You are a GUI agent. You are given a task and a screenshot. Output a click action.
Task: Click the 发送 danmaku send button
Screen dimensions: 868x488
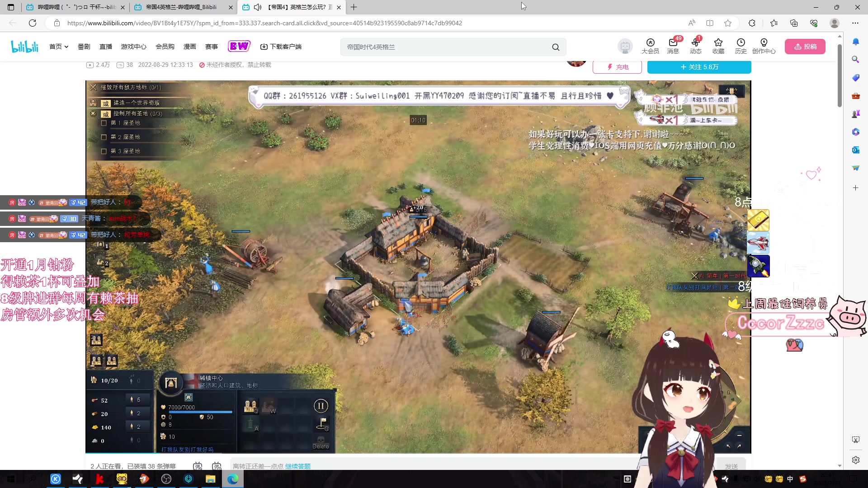(x=731, y=466)
